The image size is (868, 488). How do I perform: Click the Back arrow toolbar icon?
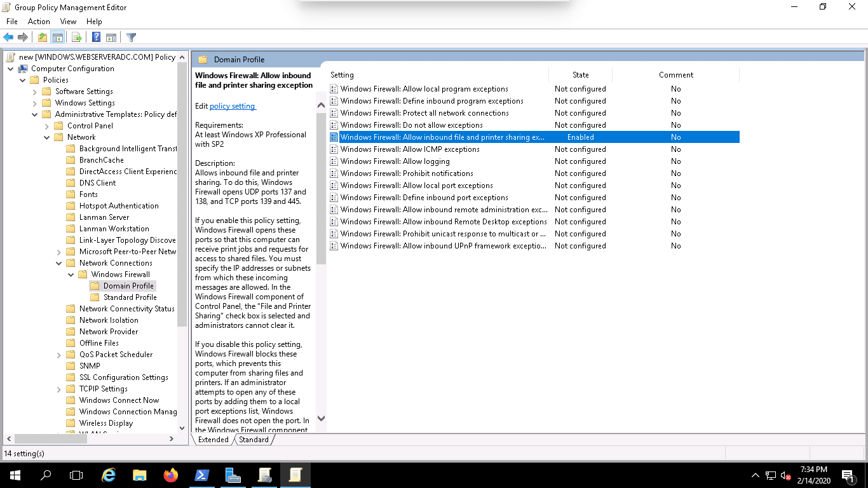pyautogui.click(x=9, y=37)
